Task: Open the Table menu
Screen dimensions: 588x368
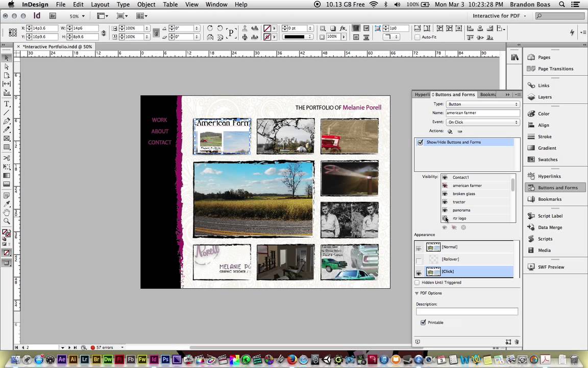Action: tap(170, 5)
